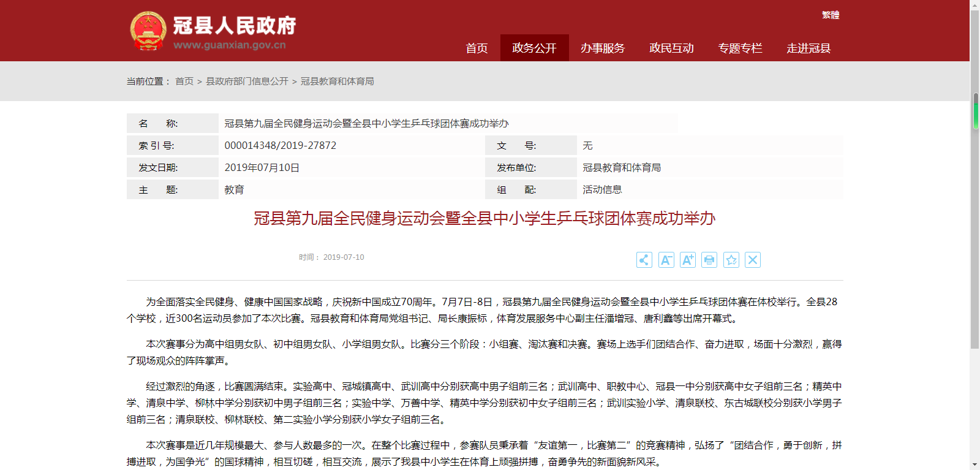This screenshot has height=470, width=980.
Task: Click the 冠县人民政府 site title
Action: [x=235, y=26]
